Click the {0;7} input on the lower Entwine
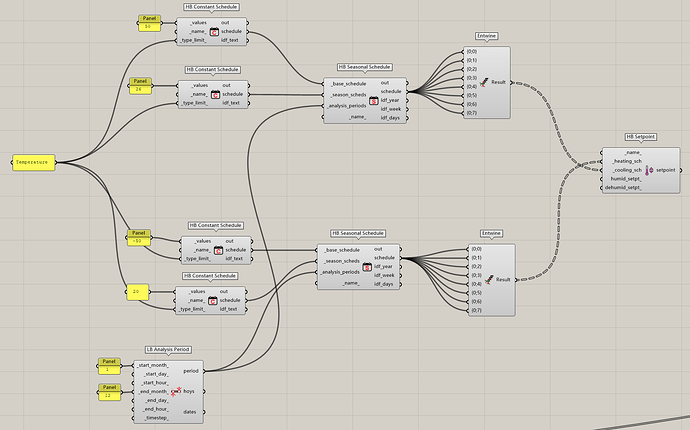690x430 pixels. click(477, 310)
